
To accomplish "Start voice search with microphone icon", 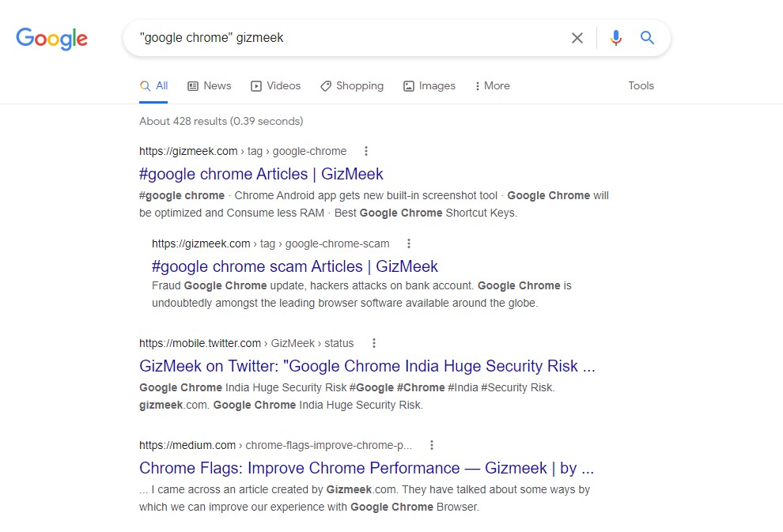I will [x=616, y=38].
